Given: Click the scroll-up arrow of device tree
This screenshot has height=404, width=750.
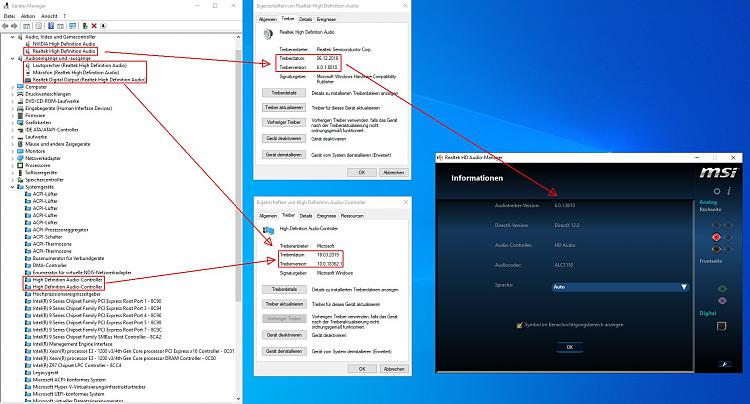Looking at the screenshot, I should 238,37.
